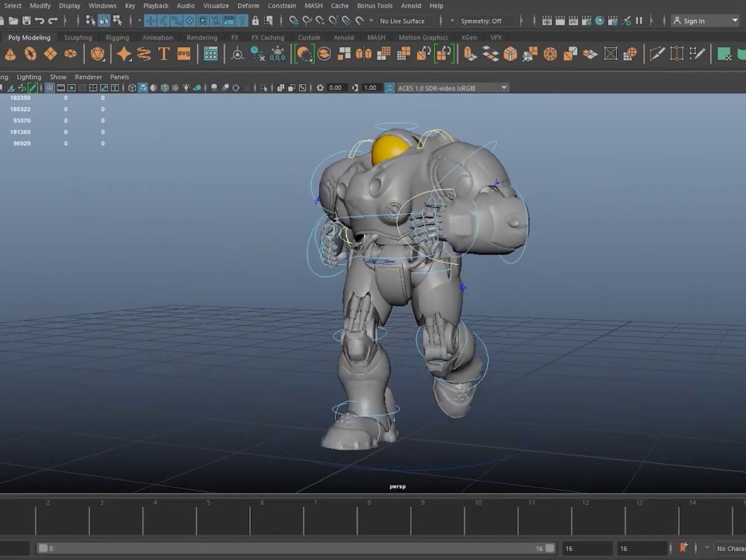Click the Multi-Cut knife shelf icon
The height and width of the screenshot is (560, 746).
(657, 54)
